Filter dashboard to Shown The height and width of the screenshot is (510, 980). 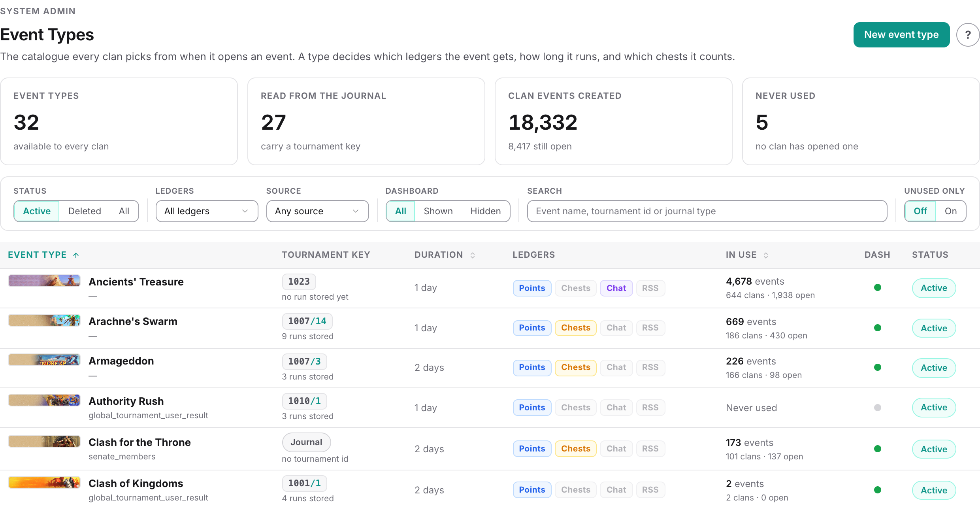pyautogui.click(x=438, y=211)
